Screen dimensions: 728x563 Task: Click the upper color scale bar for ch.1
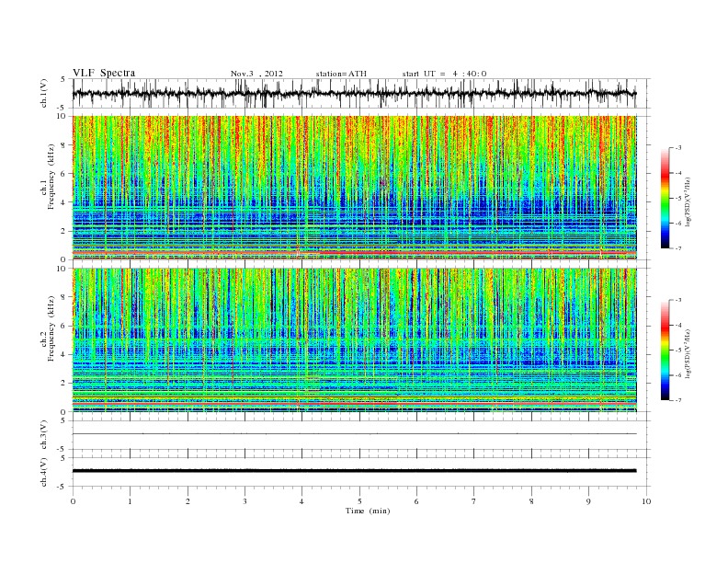point(665,198)
